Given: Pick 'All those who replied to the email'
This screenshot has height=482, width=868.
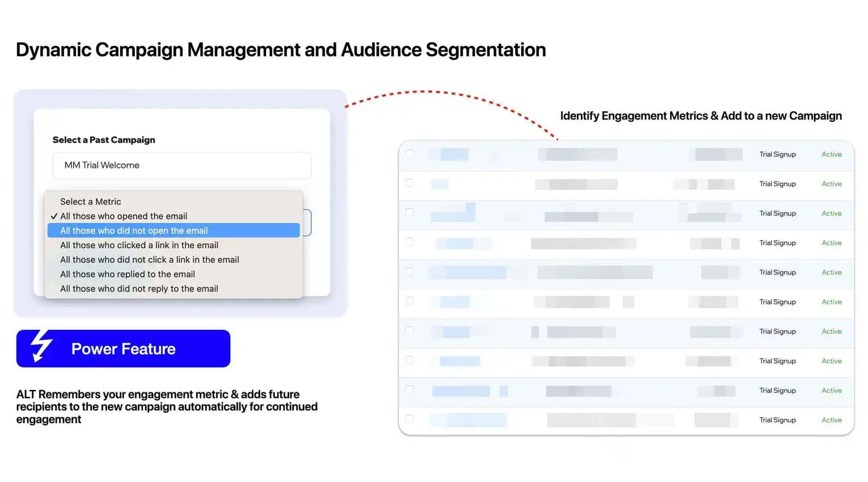Looking at the screenshot, I should tap(127, 274).
